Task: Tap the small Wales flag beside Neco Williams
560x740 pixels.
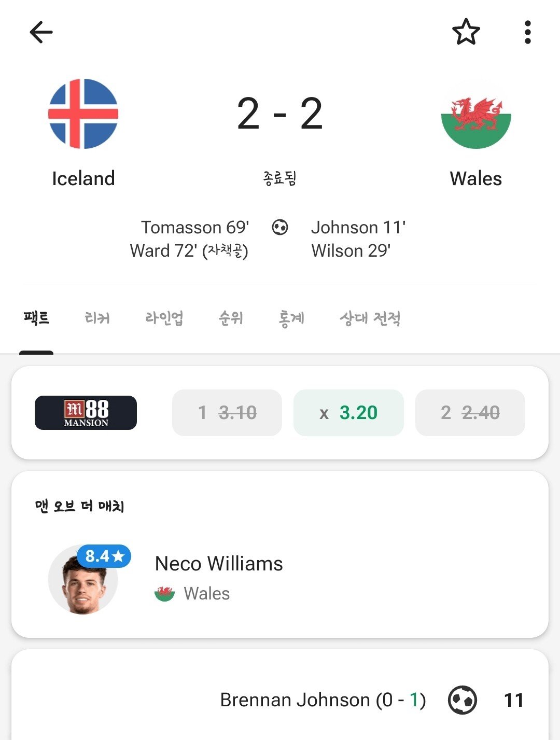Action: tap(164, 593)
